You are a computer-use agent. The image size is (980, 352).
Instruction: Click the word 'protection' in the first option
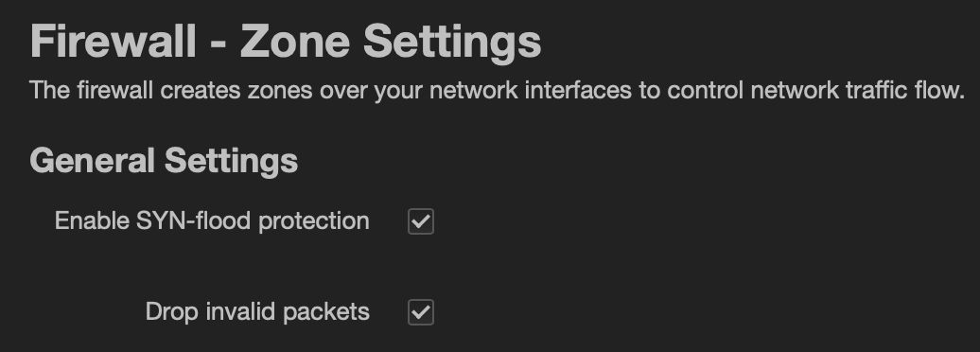point(314,222)
